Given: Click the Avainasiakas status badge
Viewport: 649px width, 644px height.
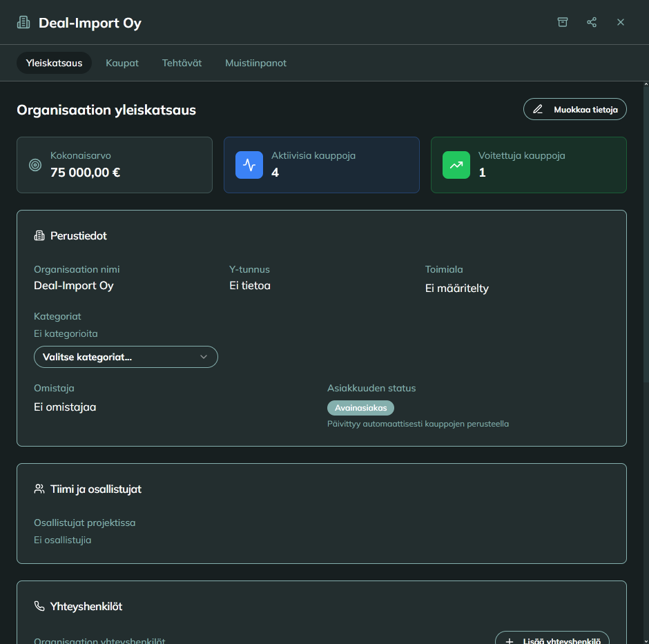Looking at the screenshot, I should [360, 408].
